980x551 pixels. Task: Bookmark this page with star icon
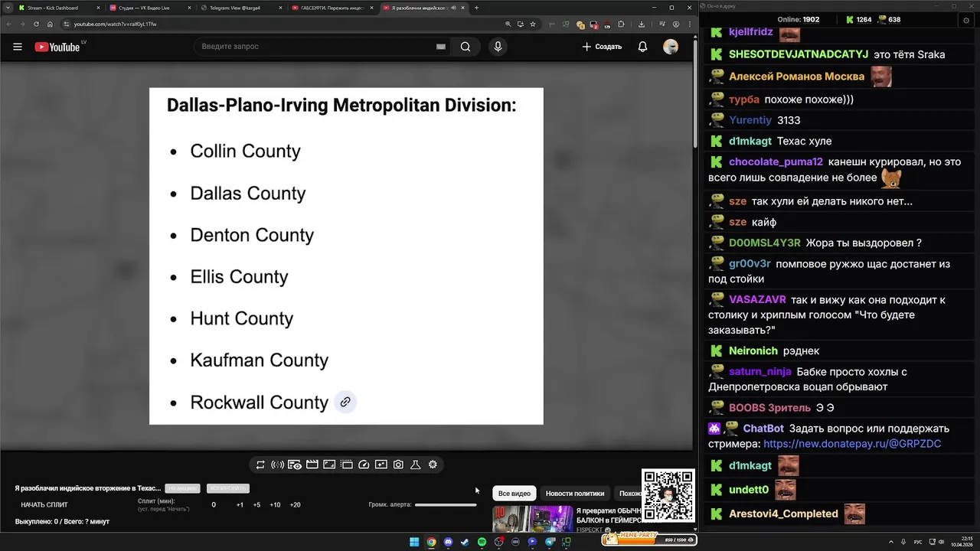533,24
